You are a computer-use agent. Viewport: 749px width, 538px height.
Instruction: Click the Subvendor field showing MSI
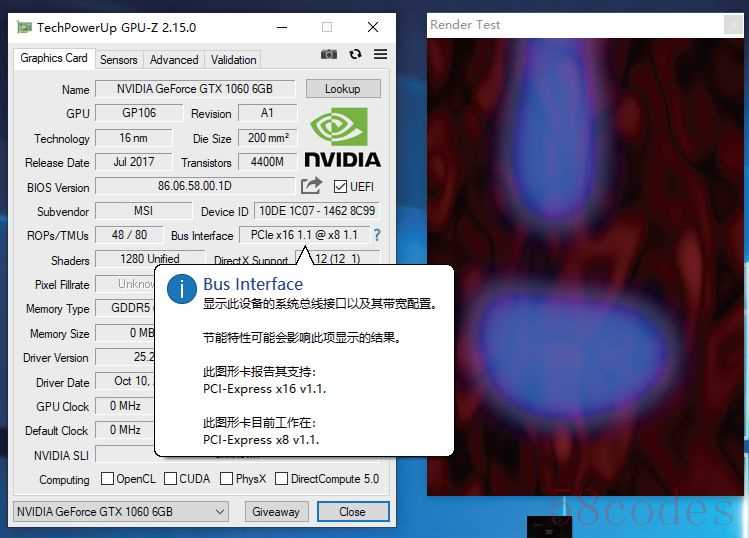(143, 211)
